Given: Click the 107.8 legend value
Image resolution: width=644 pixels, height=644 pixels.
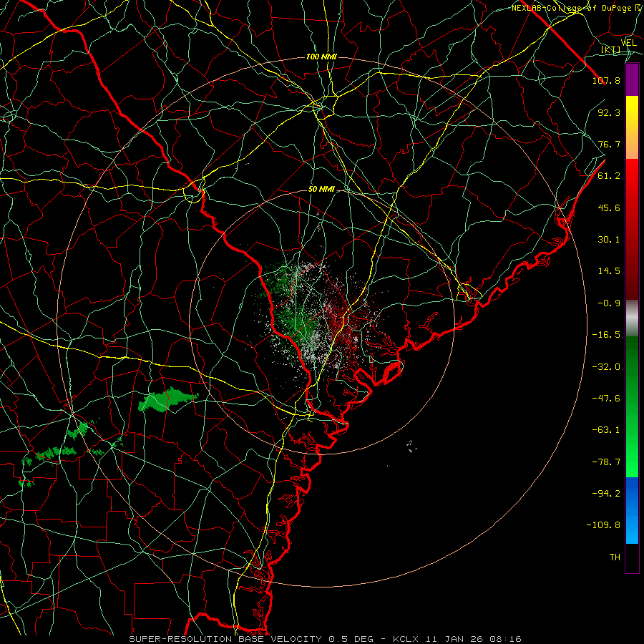Looking at the screenshot, I should [606, 80].
